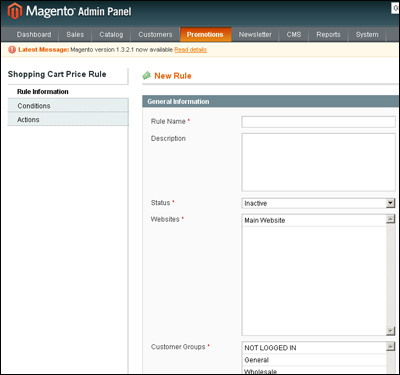Open the Status dropdown showing Inactive
This screenshot has width=400, height=375.
coord(318,203)
